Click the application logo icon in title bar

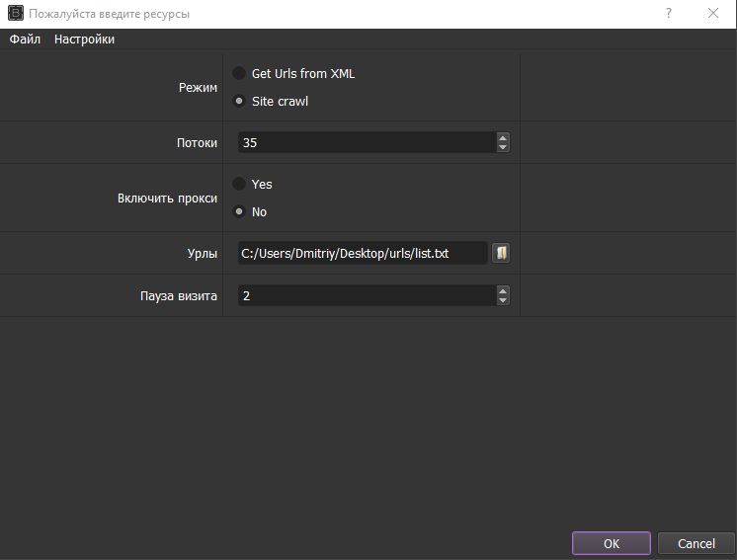(x=16, y=13)
